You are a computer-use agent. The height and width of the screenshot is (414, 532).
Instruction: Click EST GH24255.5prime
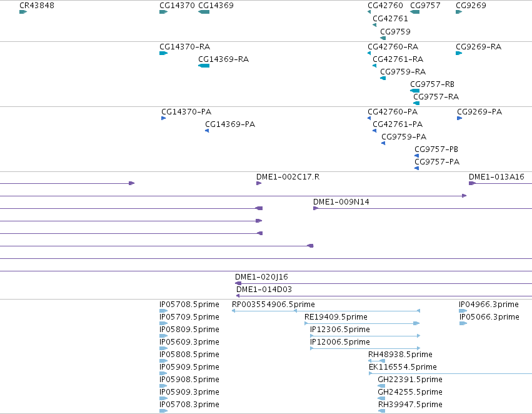pyautogui.click(x=410, y=392)
